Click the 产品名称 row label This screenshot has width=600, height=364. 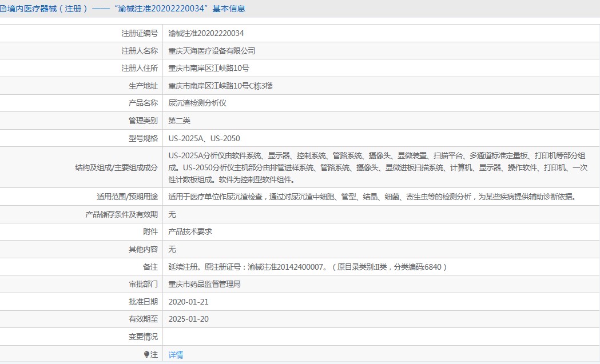143,103
